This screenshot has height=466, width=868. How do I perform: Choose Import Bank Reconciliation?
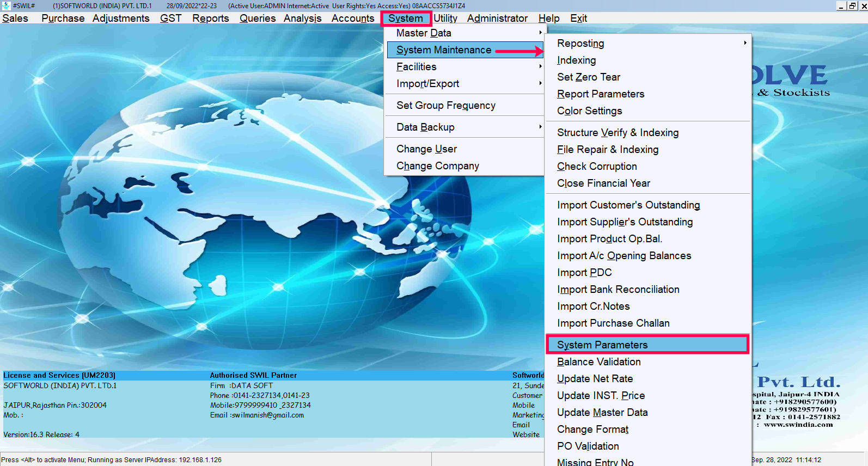tap(618, 290)
